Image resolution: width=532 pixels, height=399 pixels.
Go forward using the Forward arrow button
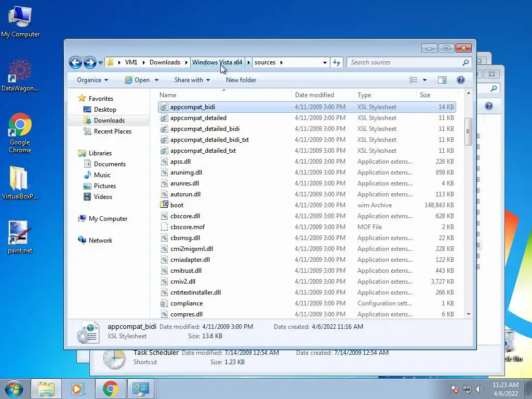pyautogui.click(x=90, y=62)
